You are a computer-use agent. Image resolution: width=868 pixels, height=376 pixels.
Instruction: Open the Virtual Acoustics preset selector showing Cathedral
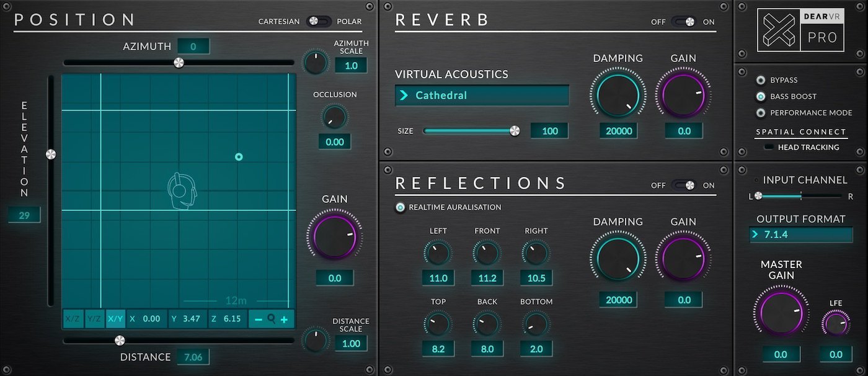click(481, 95)
